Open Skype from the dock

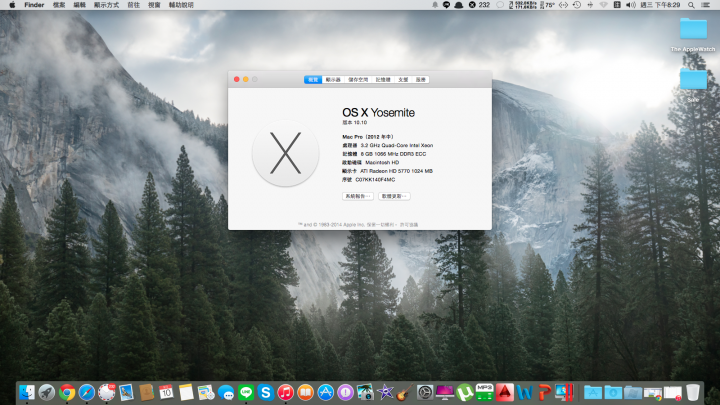point(266,393)
